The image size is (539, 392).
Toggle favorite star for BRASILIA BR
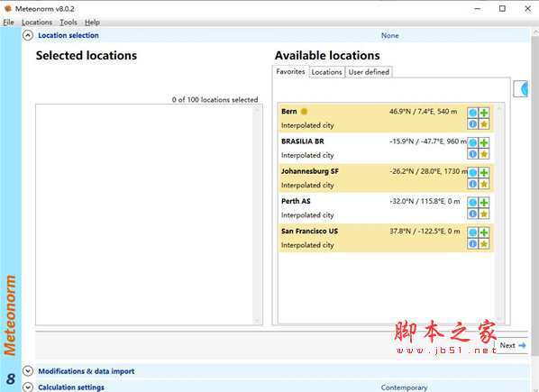coord(484,154)
